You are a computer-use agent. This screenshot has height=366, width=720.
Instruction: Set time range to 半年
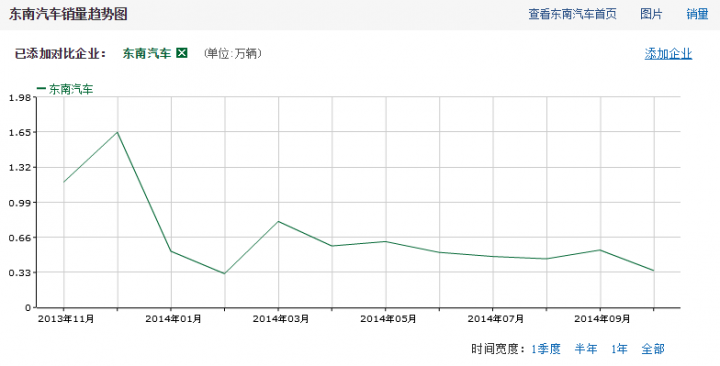click(585, 349)
